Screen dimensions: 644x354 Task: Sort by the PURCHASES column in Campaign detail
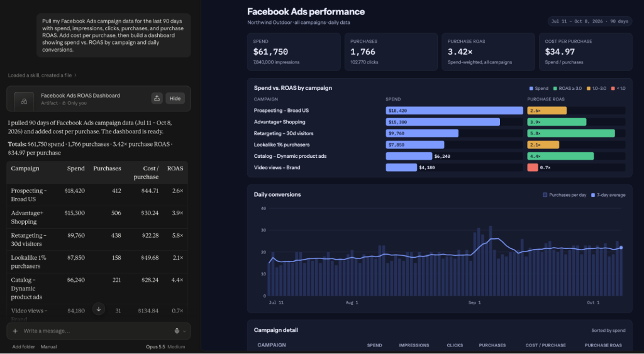tap(492, 345)
